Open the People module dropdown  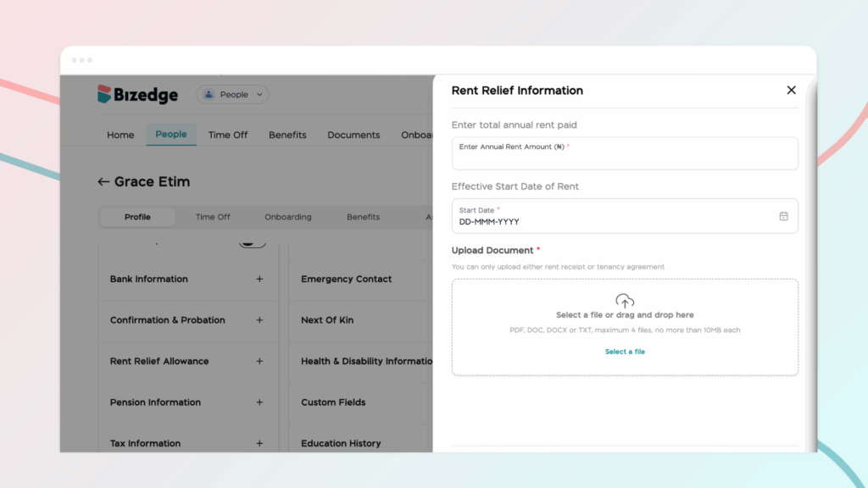pos(233,95)
